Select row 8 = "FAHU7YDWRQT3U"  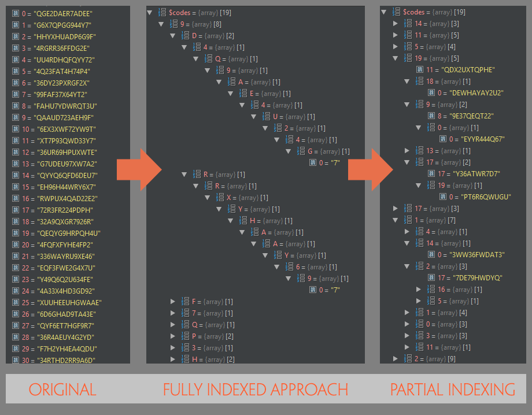[68, 106]
